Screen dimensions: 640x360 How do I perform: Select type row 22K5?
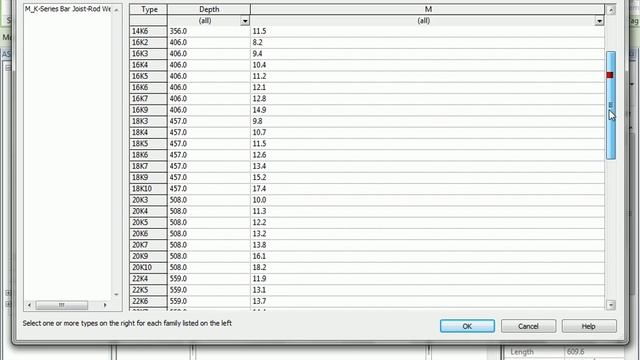[x=367, y=290]
